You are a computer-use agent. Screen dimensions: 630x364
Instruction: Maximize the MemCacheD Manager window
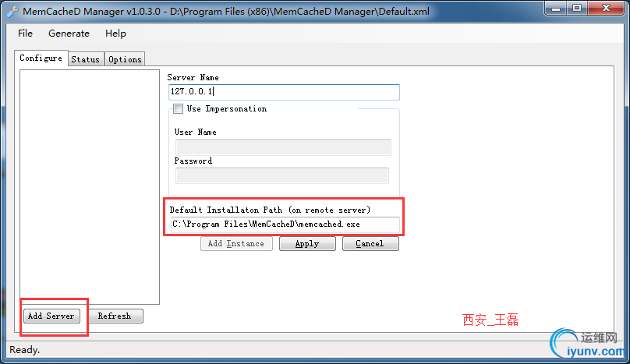click(577, 9)
